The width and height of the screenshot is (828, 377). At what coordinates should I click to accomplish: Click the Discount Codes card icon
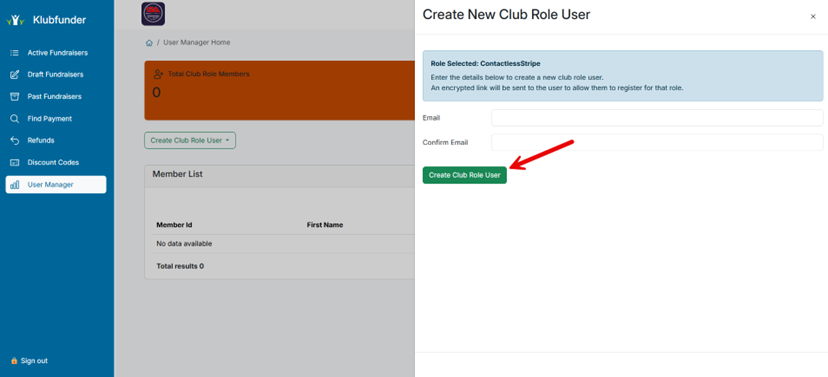[15, 163]
